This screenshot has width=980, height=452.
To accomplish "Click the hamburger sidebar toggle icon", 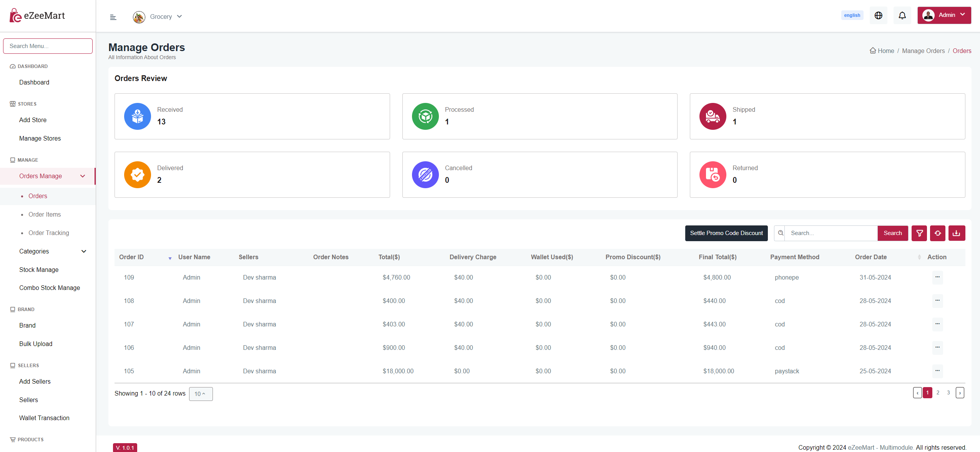I will pyautogui.click(x=113, y=17).
